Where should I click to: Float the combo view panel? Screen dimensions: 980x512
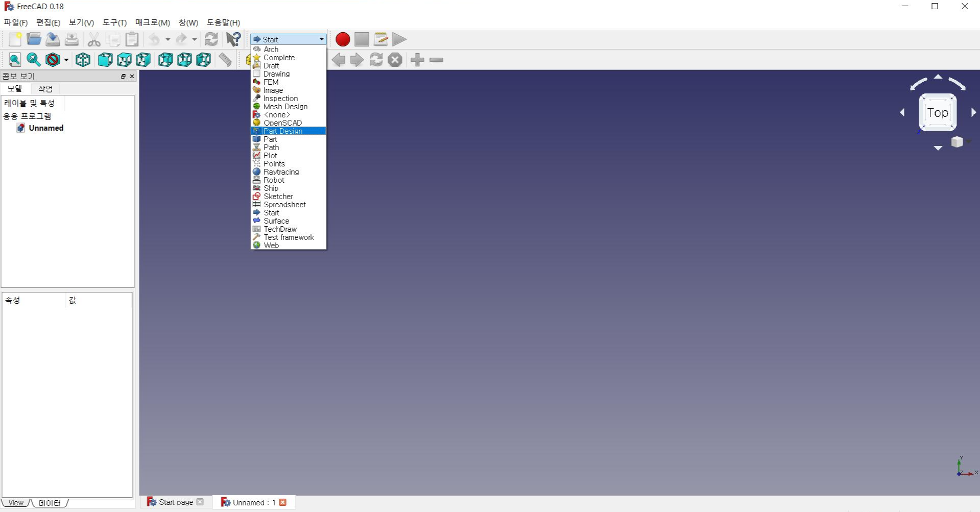coord(123,76)
